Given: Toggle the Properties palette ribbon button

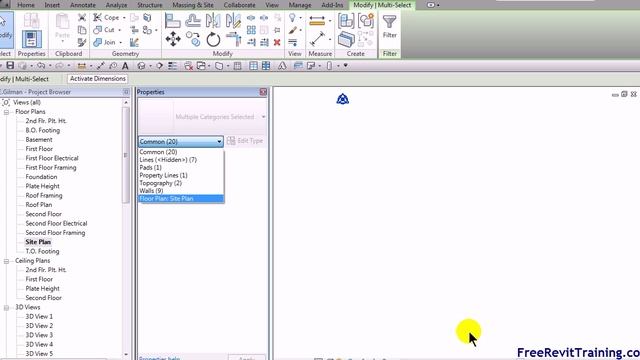Looking at the screenshot, I should click(31, 40).
